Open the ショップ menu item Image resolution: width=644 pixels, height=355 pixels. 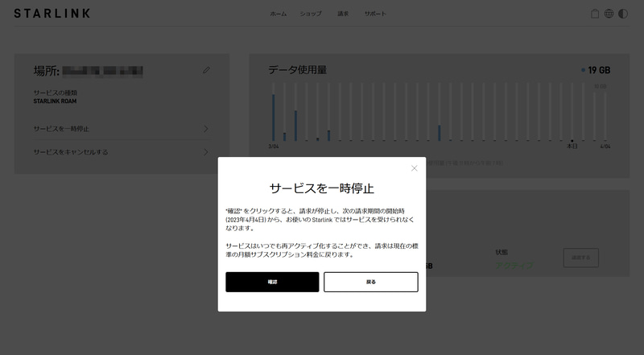pyautogui.click(x=311, y=14)
